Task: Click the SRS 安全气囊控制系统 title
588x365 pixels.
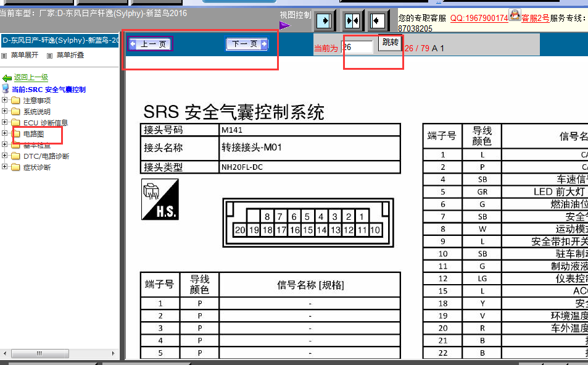Action: pyautogui.click(x=234, y=112)
